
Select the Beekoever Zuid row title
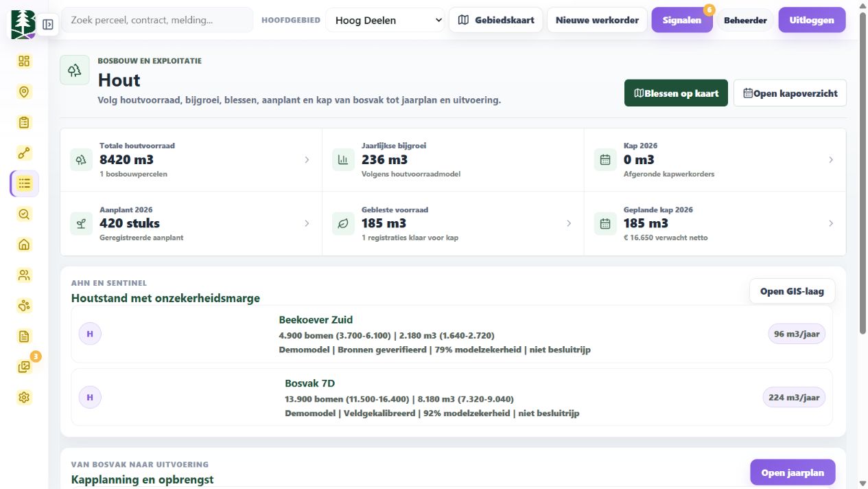(316, 320)
